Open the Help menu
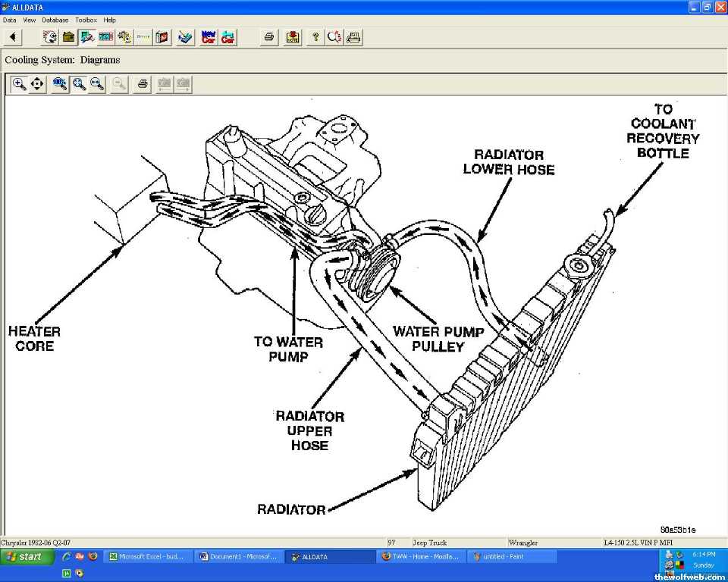 (x=110, y=20)
